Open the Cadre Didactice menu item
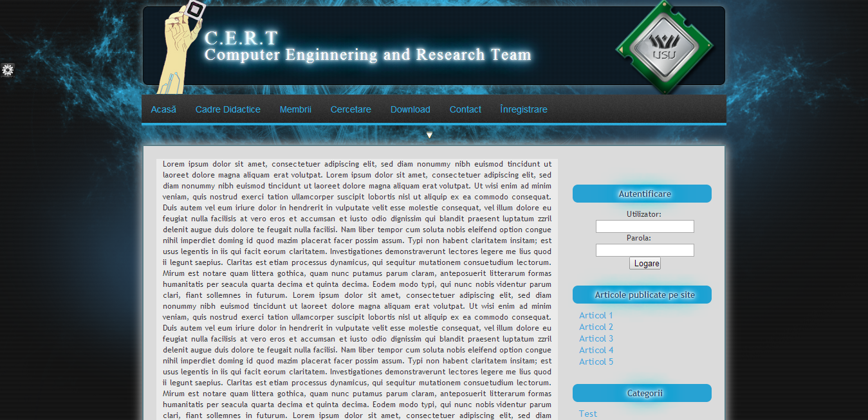This screenshot has height=420, width=868. [228, 109]
